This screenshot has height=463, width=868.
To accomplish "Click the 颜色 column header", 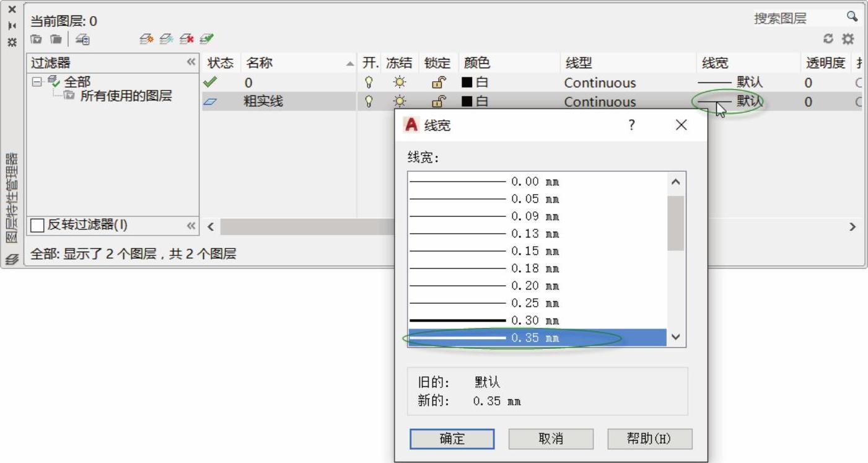I will [509, 63].
